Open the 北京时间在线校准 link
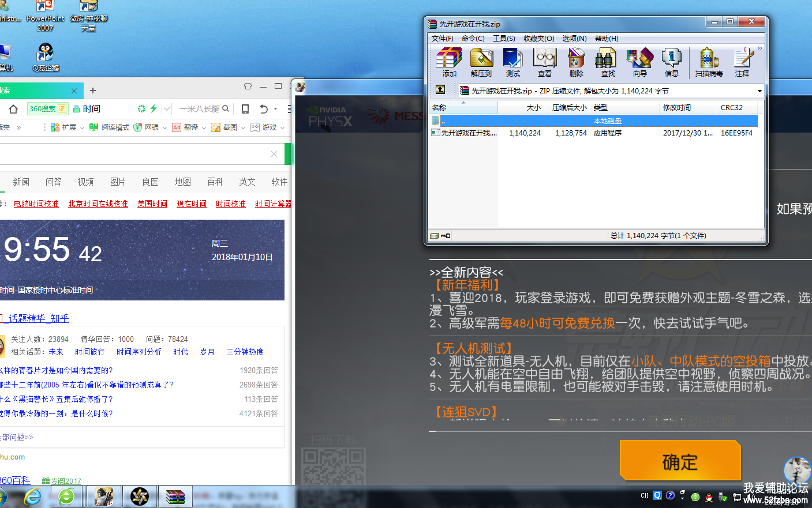Viewport: 812px width, 508px height. 98,204
